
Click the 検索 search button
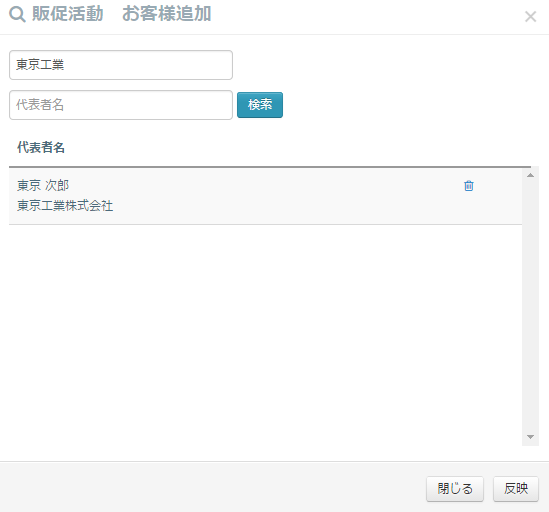[260, 105]
